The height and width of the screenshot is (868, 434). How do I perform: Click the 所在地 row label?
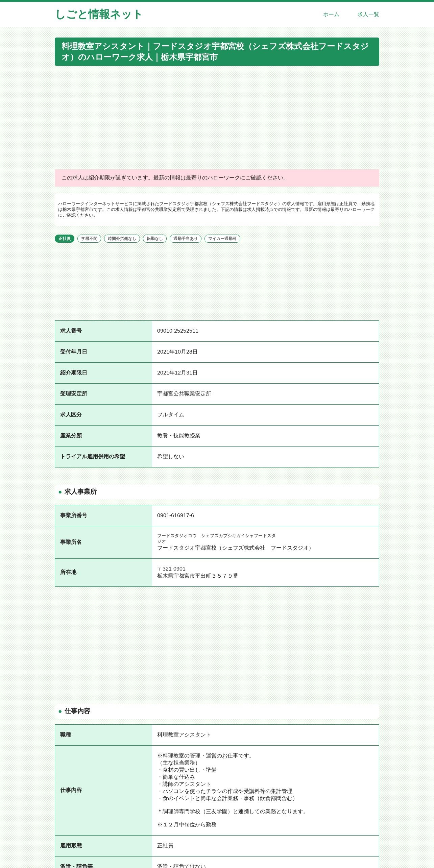click(68, 572)
